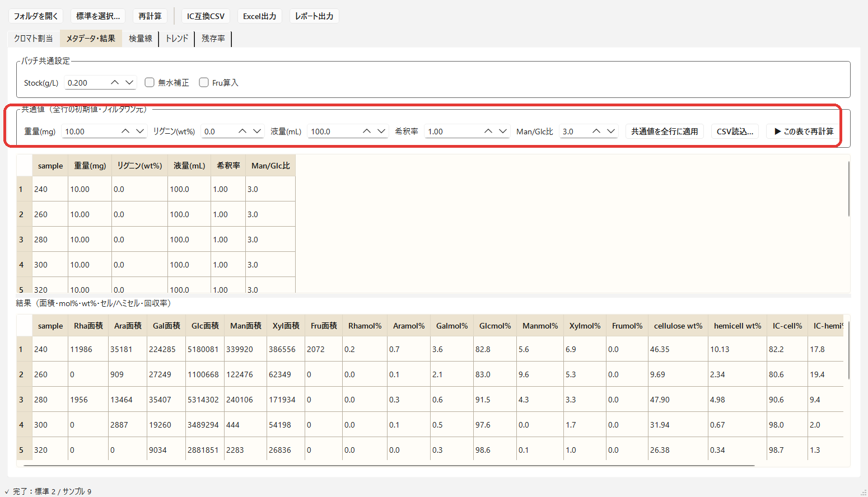
Task: Click status text 完了：標準 2 / サンプル 9
Action: tap(52, 491)
